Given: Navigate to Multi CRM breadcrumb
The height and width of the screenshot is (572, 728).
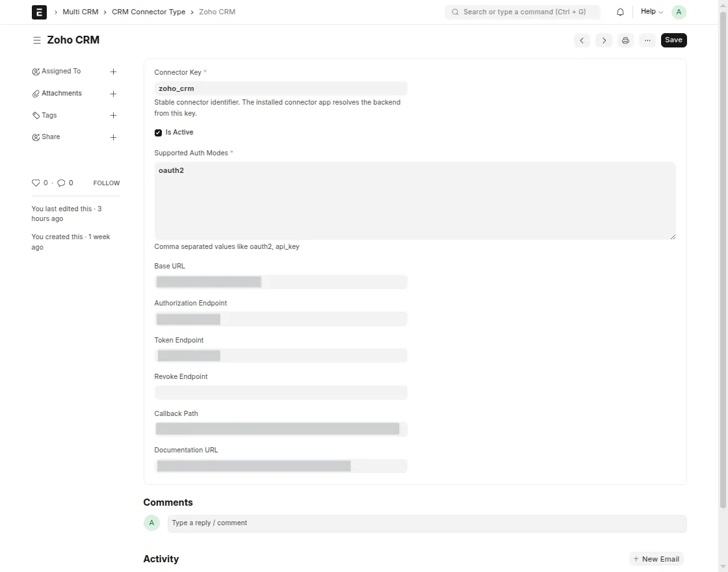Looking at the screenshot, I should (x=81, y=12).
